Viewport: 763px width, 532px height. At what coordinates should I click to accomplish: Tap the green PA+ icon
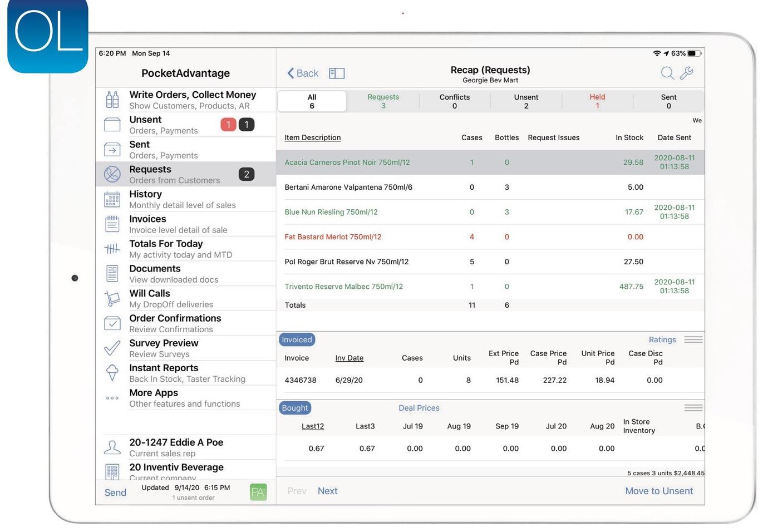(x=258, y=492)
